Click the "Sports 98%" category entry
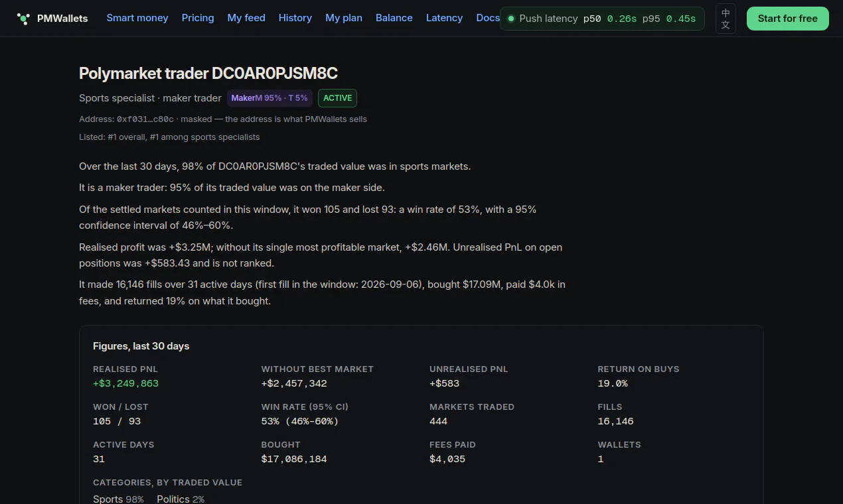The height and width of the screenshot is (504, 843). (118, 499)
